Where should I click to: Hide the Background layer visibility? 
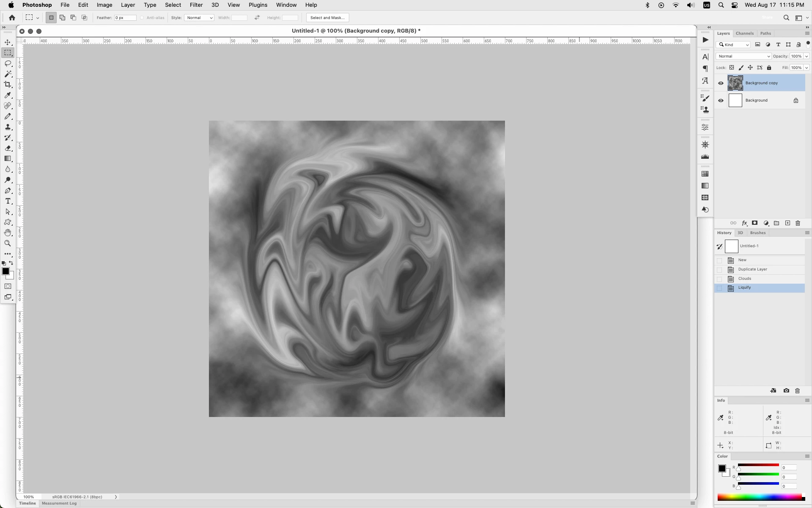(x=721, y=101)
